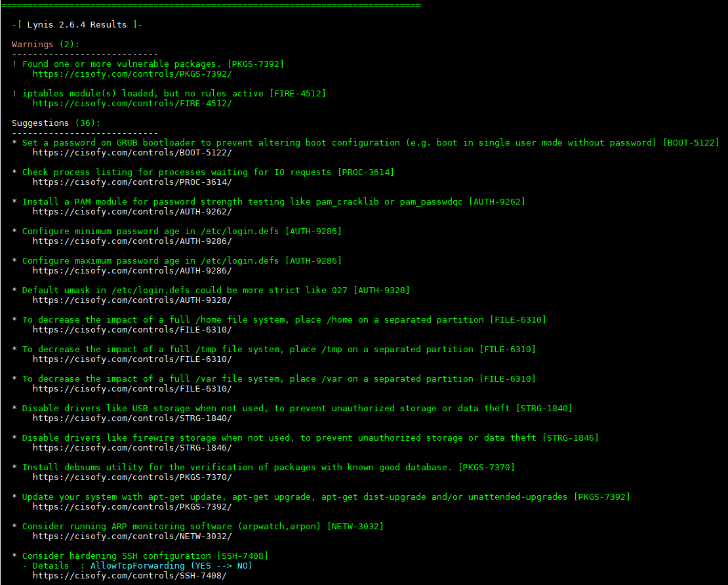Click the apt-get update system suggestion
Viewport: 728px width, 585px height.
coord(327,496)
